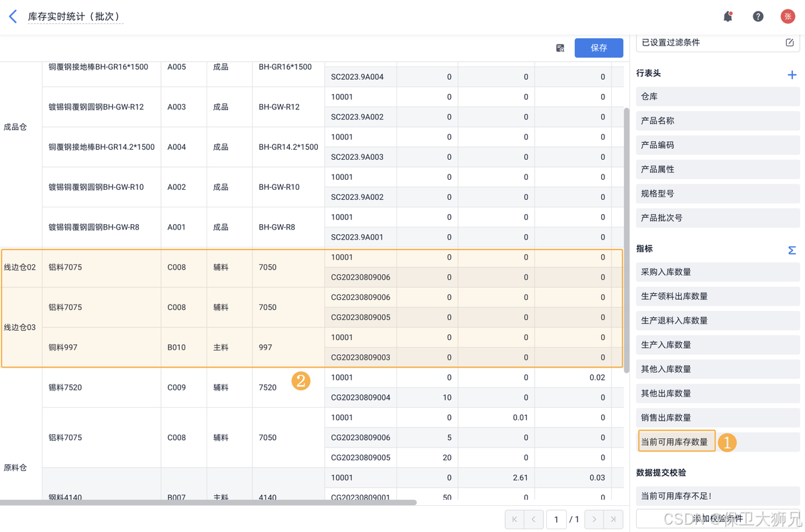The image size is (805, 532).
Task: Go to previous page in pagination
Action: click(534, 519)
